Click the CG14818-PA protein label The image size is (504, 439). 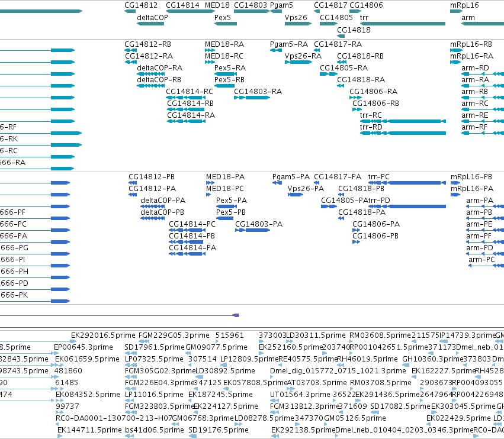point(362,212)
